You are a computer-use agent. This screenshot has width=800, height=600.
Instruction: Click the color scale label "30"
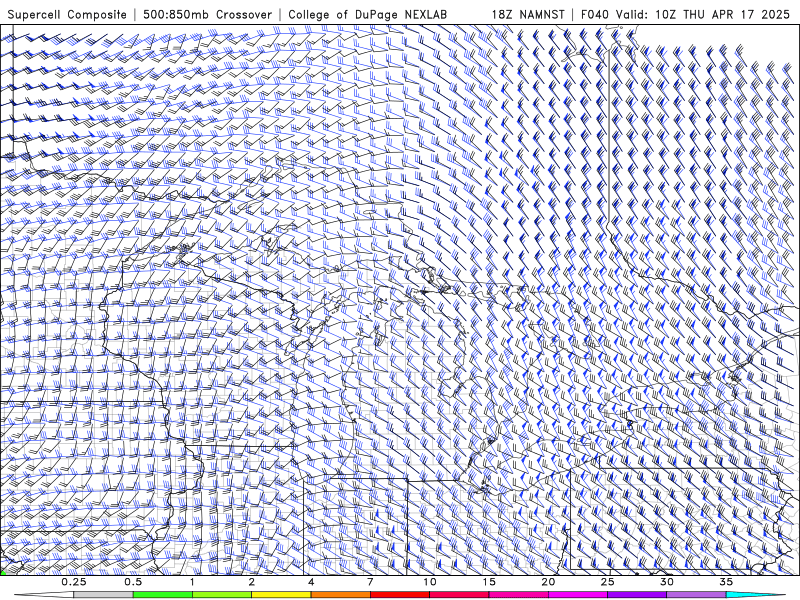pos(667,582)
